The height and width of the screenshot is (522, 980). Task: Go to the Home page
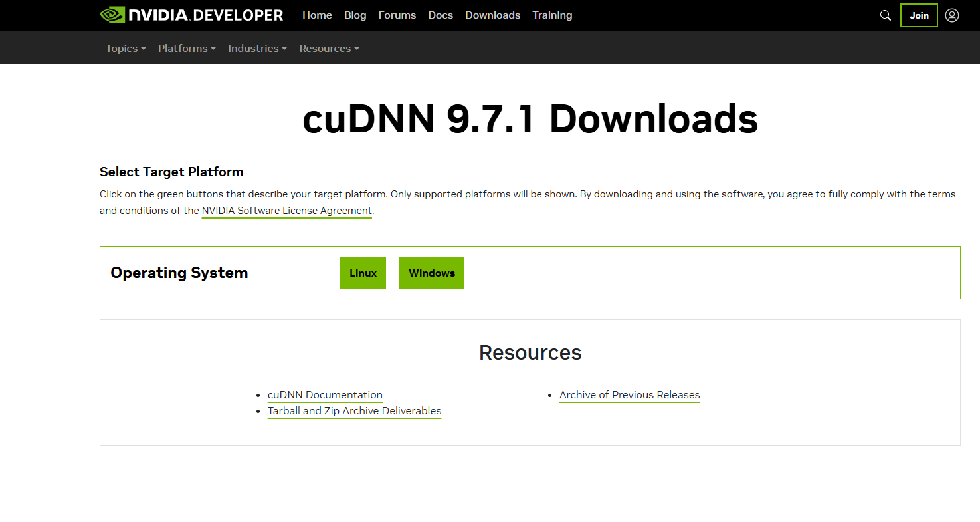[317, 15]
